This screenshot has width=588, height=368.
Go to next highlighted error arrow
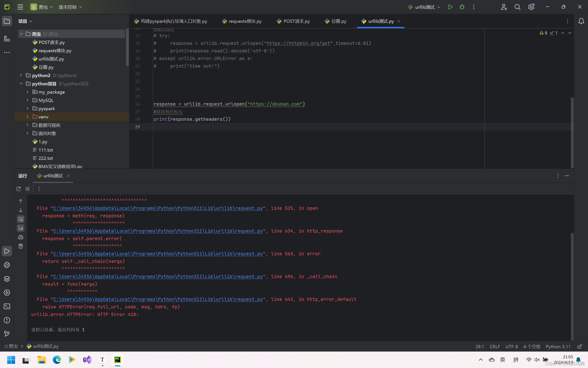pos(570,33)
